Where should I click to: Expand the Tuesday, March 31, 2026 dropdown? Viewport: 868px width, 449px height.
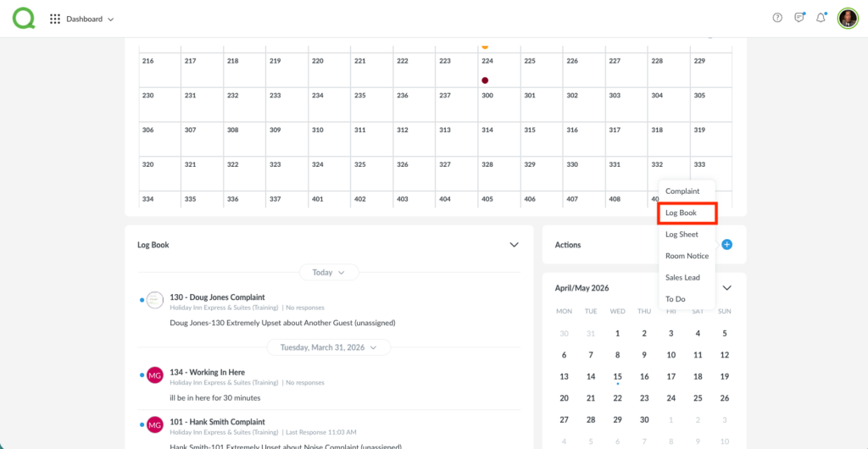pyautogui.click(x=328, y=346)
